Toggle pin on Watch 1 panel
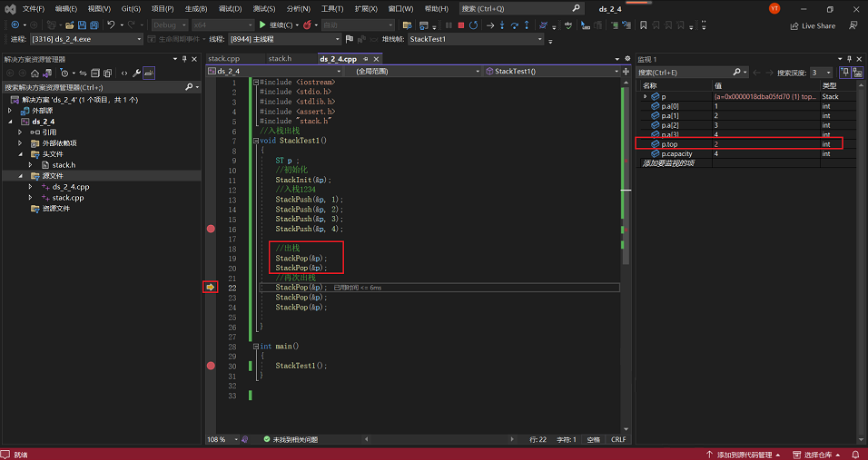Screen dimensions: 868x460 850,59
